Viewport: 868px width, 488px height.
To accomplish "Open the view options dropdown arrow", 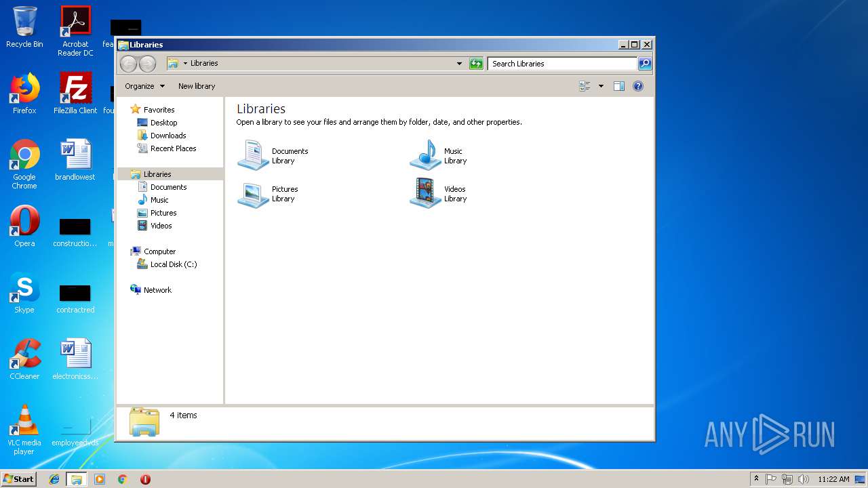I will pos(601,86).
